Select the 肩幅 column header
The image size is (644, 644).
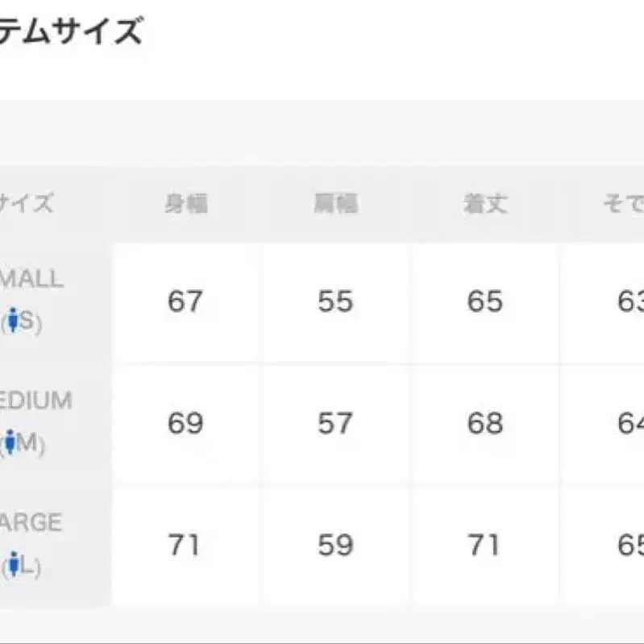pos(335,204)
